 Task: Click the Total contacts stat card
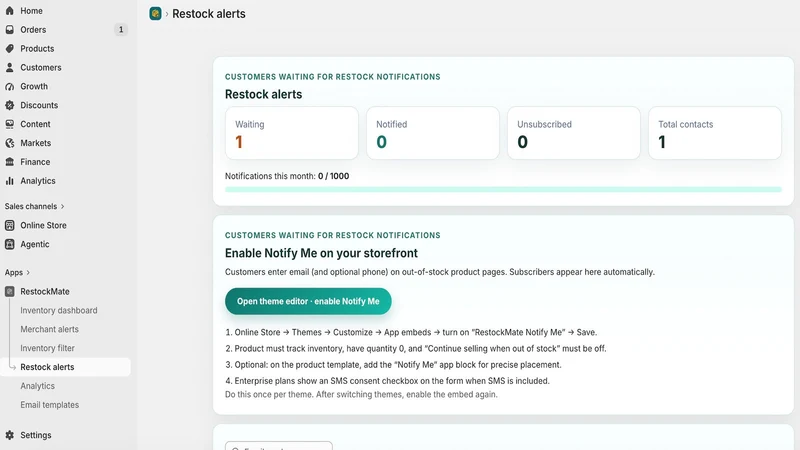point(715,133)
